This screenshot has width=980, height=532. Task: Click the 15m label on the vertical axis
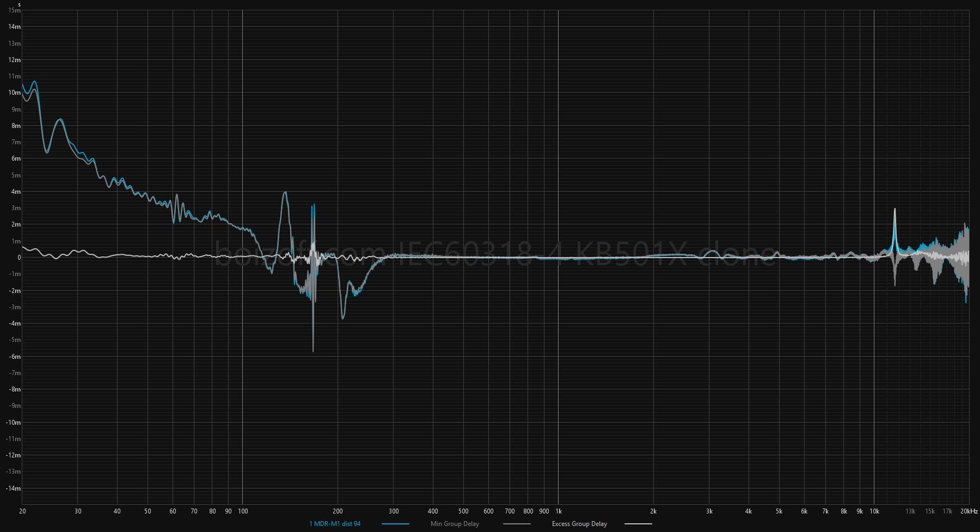pos(15,10)
